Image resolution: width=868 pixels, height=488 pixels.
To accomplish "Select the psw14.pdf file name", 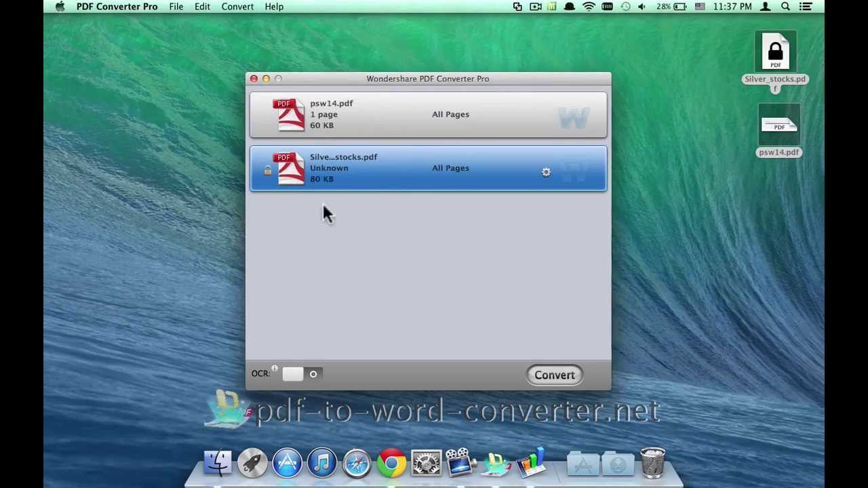I will click(332, 103).
